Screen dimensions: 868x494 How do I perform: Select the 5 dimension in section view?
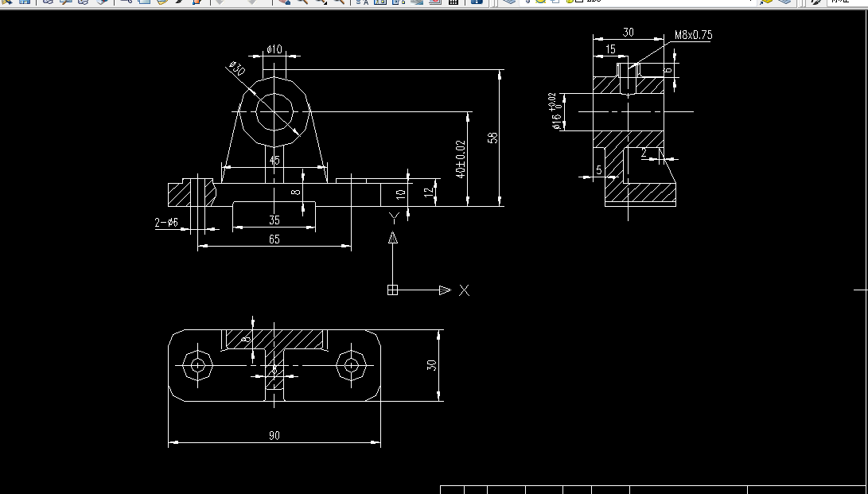pos(599,169)
